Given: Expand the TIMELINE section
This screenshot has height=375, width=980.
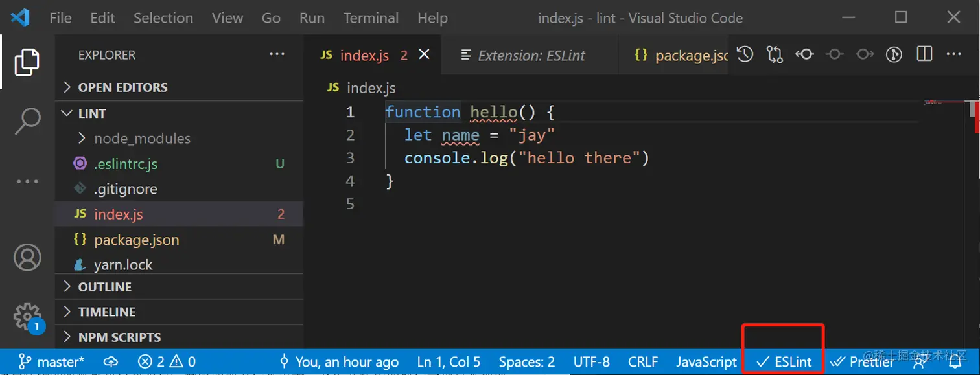Looking at the screenshot, I should 180,312.
